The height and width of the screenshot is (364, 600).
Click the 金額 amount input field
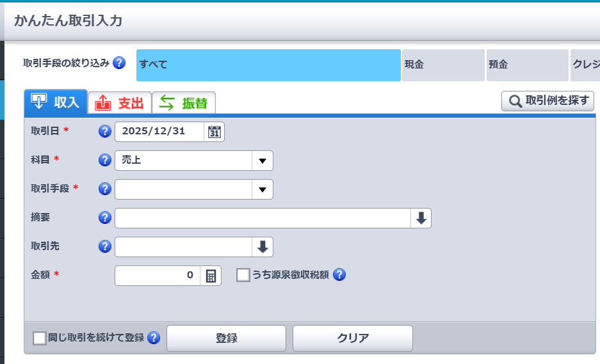(x=158, y=276)
